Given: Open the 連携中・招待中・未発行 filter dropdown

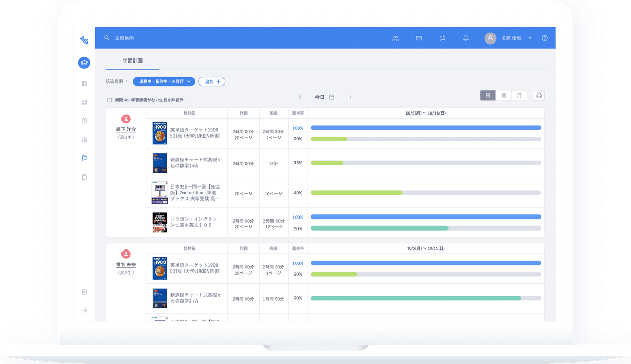Looking at the screenshot, I should coord(164,81).
